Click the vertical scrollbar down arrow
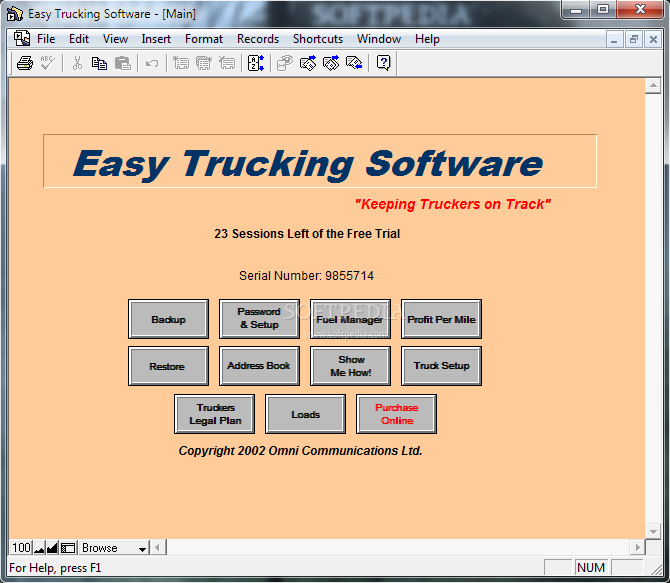 point(653,531)
